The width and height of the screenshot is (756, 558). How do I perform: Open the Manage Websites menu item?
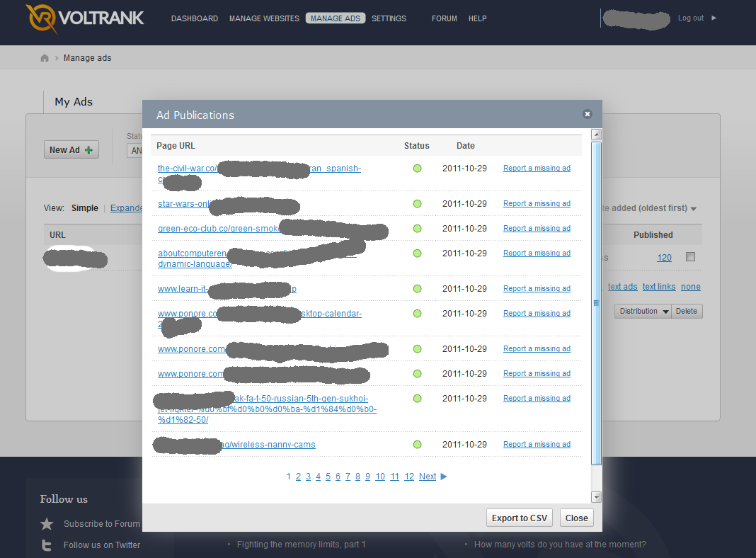click(264, 18)
